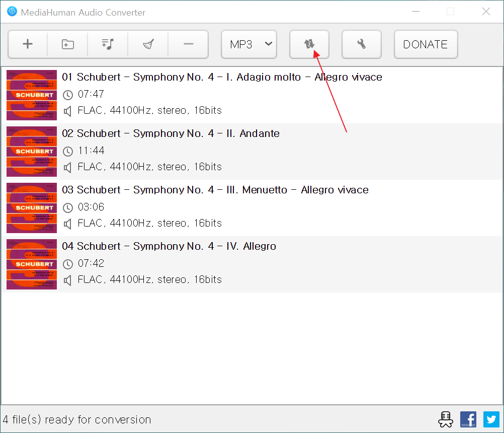Start conversion with the arrows button
This screenshot has width=504, height=433.
pos(309,44)
